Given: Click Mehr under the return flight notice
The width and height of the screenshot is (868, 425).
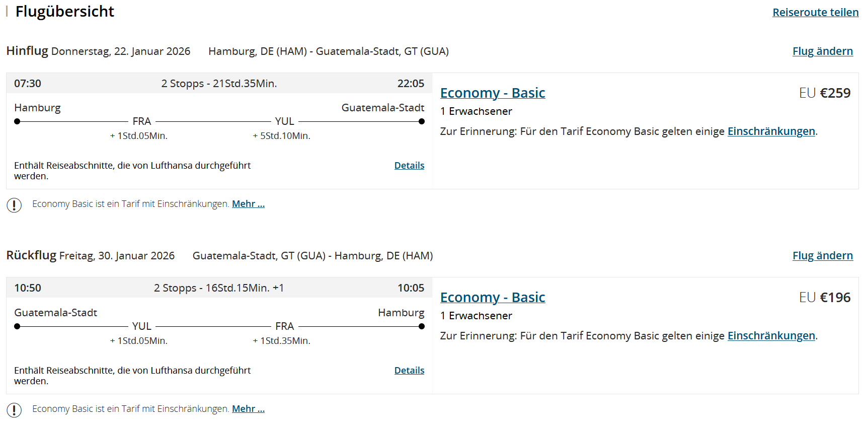Looking at the screenshot, I should (x=248, y=409).
